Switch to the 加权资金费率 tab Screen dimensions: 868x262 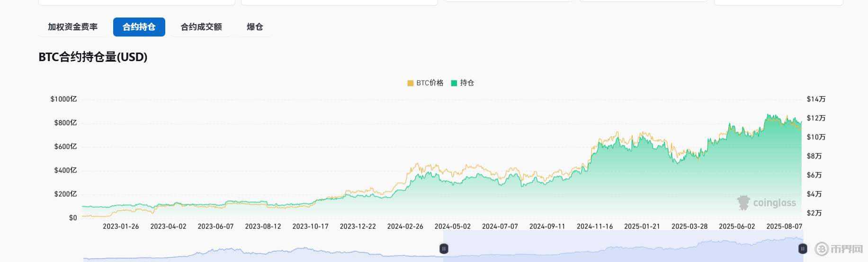[x=72, y=27]
